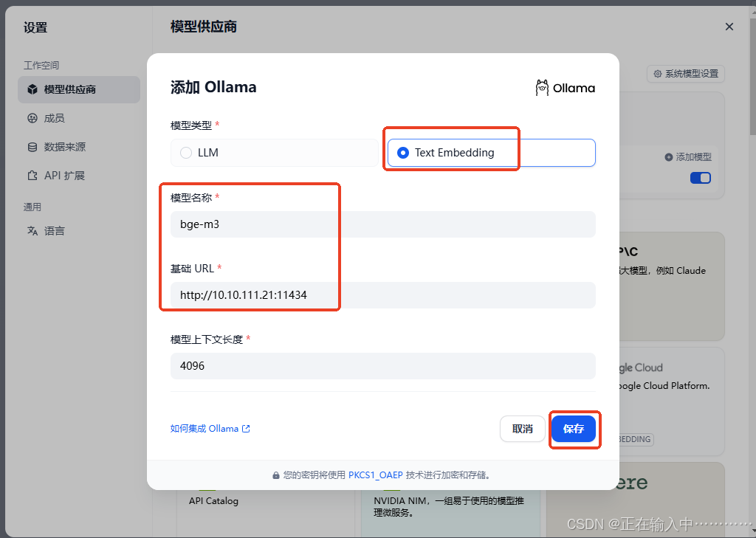756x538 pixels.
Task: Click the database icon beside 数据来源
Action: click(32, 147)
